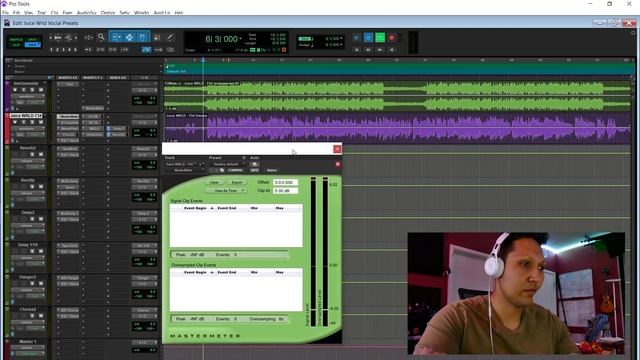Mute the Instrumental track
640x360 pixels.
pos(40,90)
